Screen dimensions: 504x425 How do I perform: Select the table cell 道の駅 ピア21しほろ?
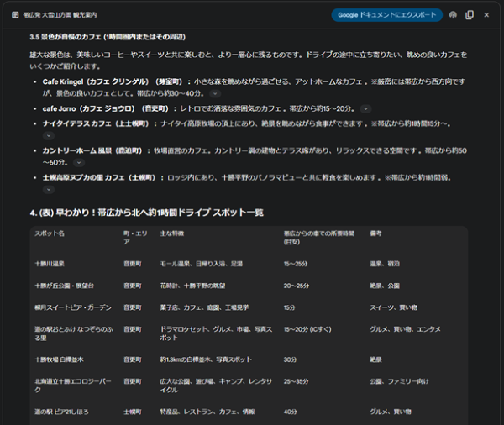61,412
